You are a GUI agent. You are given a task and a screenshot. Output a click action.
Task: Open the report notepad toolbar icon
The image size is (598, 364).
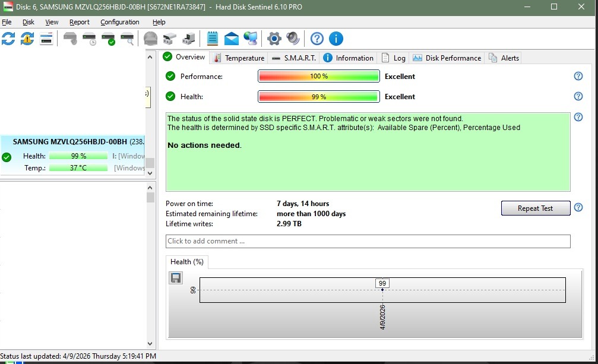(213, 39)
